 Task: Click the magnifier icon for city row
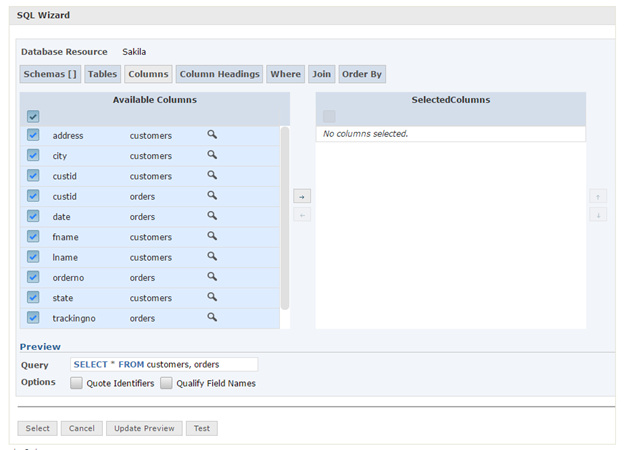pyautogui.click(x=212, y=155)
